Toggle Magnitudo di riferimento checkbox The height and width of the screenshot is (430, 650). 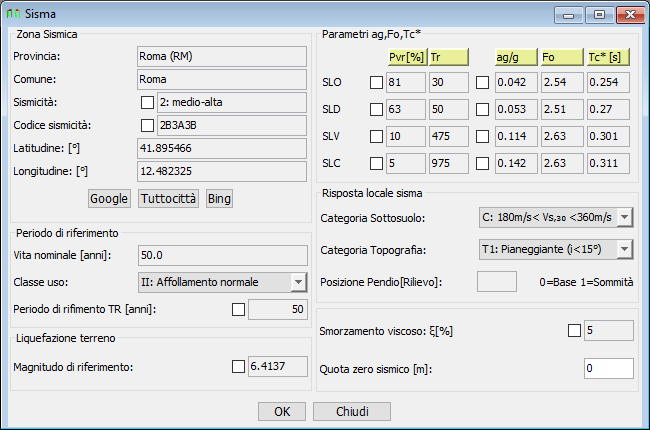pos(238,367)
